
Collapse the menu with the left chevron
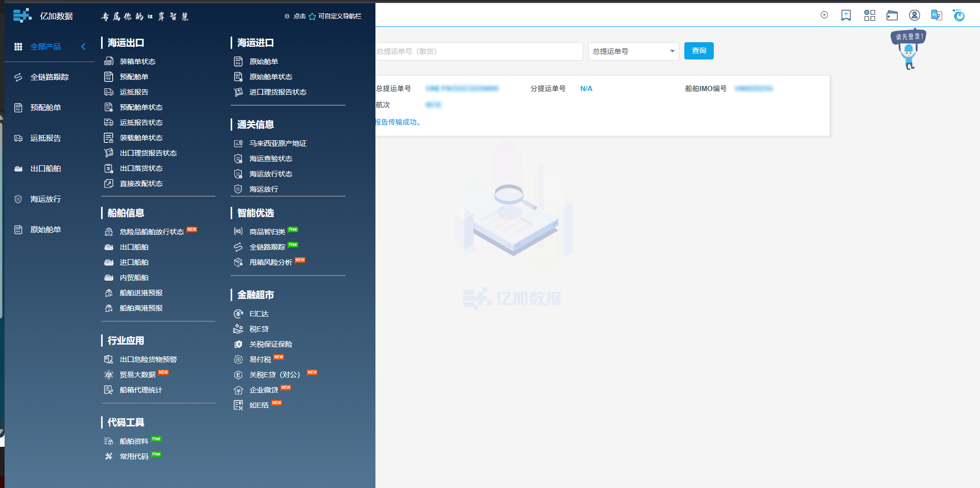tap(83, 47)
